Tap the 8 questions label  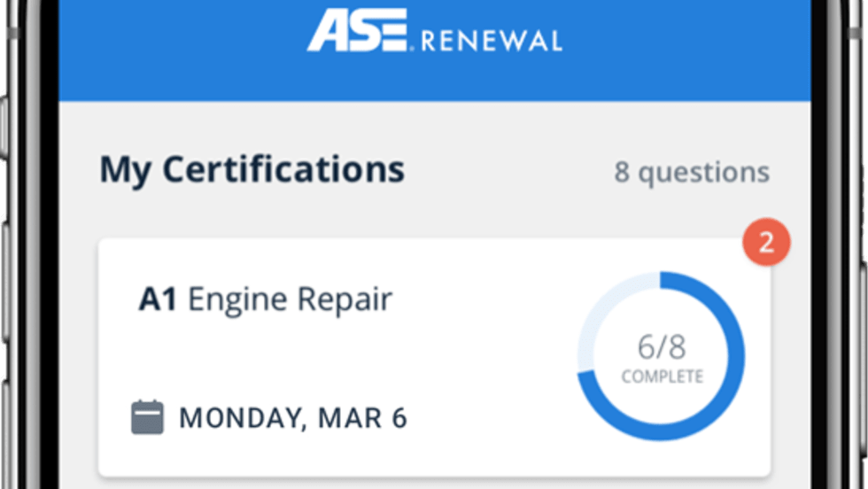tap(692, 172)
